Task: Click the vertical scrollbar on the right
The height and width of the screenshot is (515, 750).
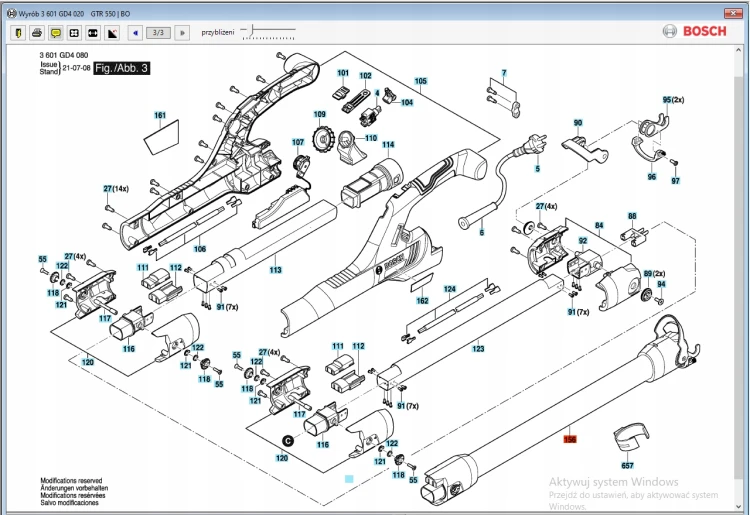Action: click(739, 275)
